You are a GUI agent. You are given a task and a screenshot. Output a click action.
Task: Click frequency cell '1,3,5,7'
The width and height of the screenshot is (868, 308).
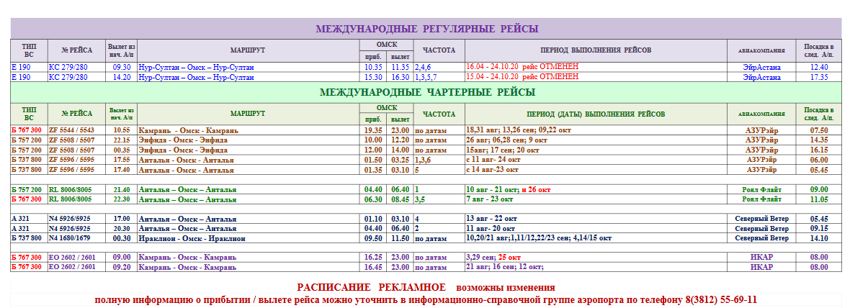(x=426, y=76)
